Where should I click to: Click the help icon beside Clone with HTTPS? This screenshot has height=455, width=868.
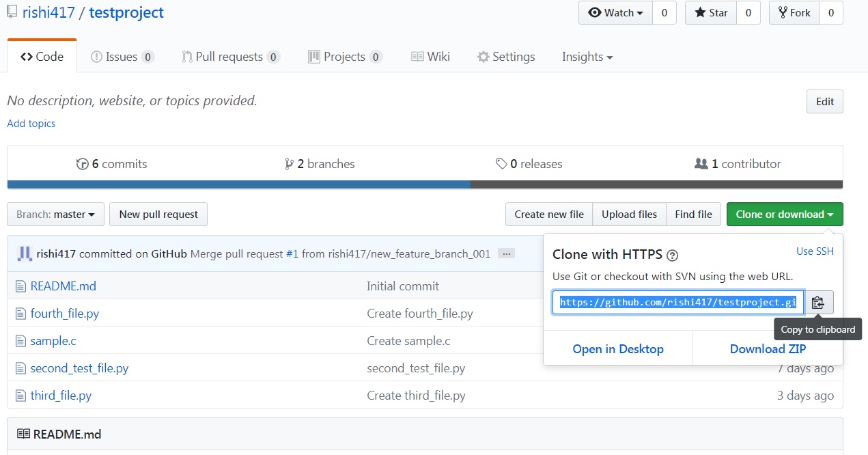(x=672, y=256)
